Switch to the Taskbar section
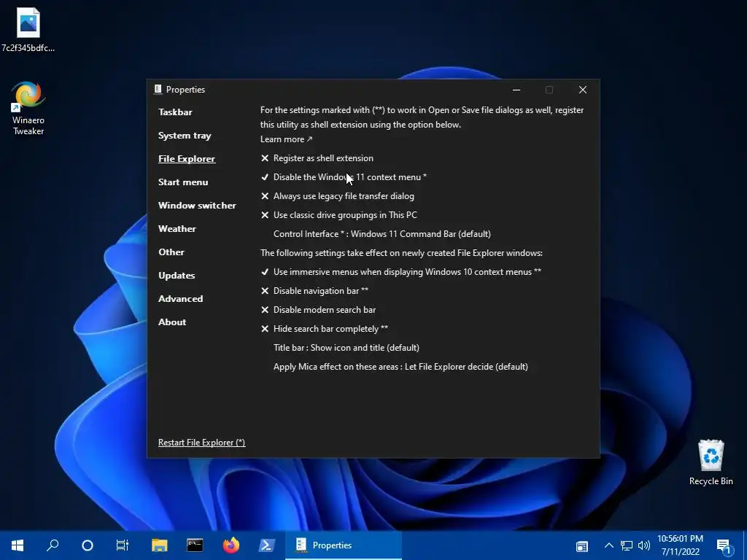 [175, 112]
